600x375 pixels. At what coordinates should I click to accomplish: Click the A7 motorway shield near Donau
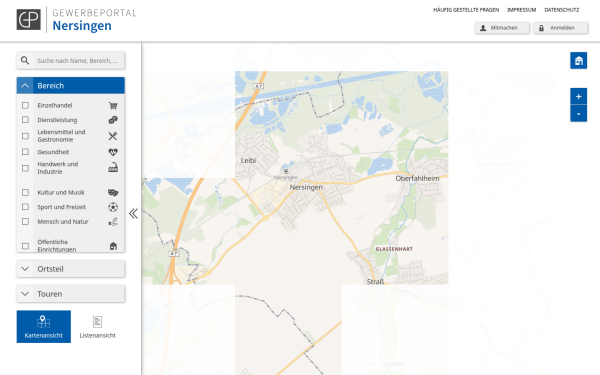[259, 86]
